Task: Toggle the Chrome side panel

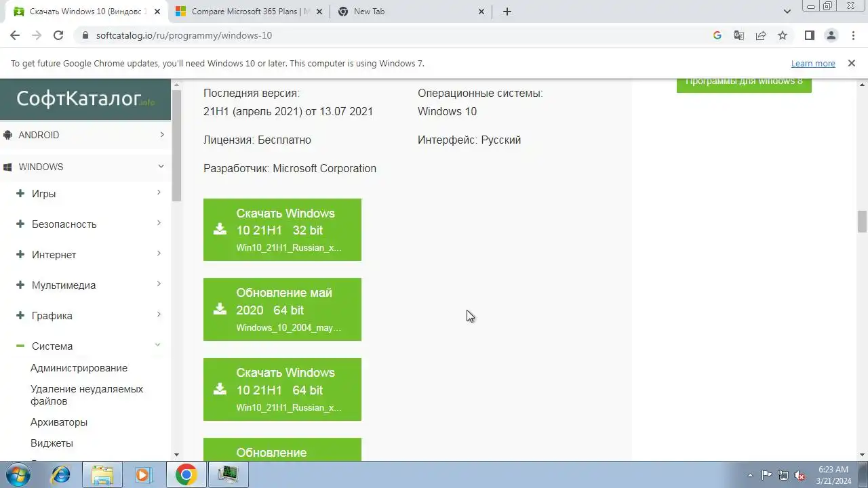Action: (x=809, y=35)
